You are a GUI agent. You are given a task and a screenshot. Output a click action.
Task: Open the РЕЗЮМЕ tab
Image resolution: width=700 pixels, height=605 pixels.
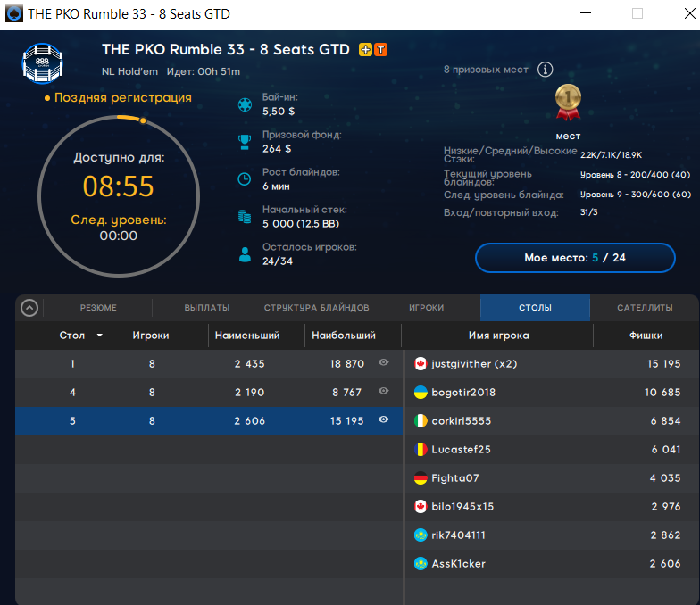pos(98,307)
